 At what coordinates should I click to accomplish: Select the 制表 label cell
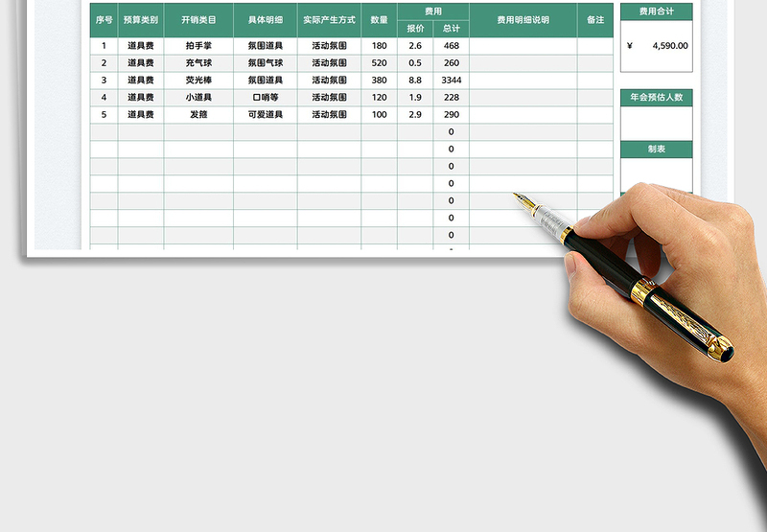656,150
